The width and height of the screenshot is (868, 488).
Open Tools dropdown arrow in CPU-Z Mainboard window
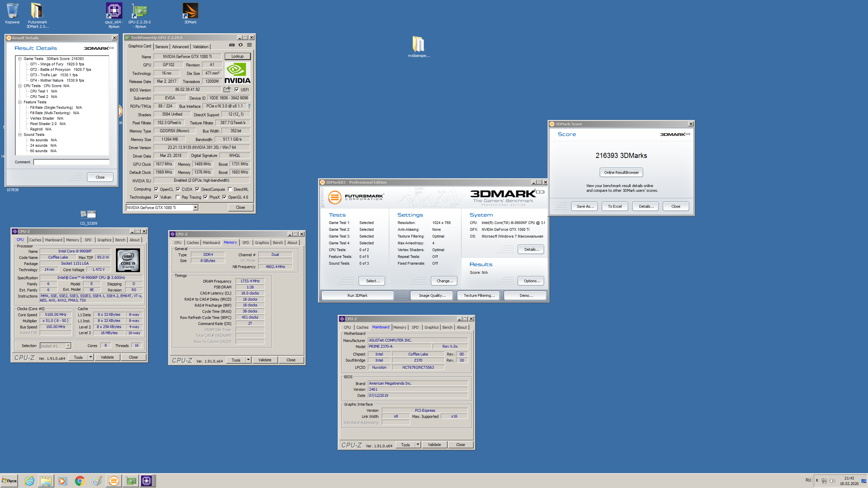point(418,445)
